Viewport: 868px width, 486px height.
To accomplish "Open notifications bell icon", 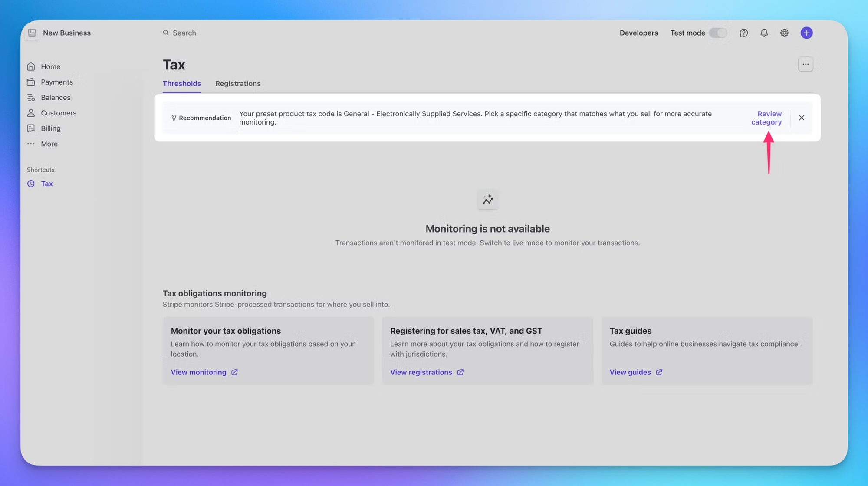I will pyautogui.click(x=764, y=33).
